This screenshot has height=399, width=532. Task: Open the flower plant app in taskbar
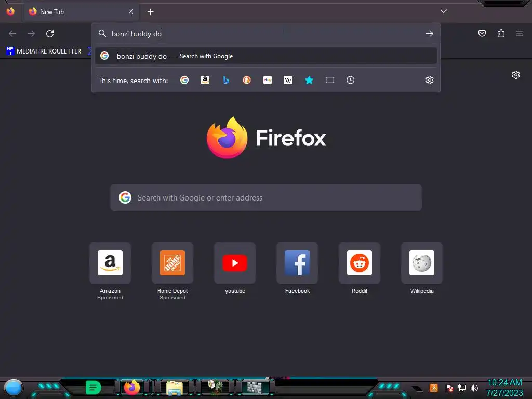pyautogui.click(x=215, y=387)
